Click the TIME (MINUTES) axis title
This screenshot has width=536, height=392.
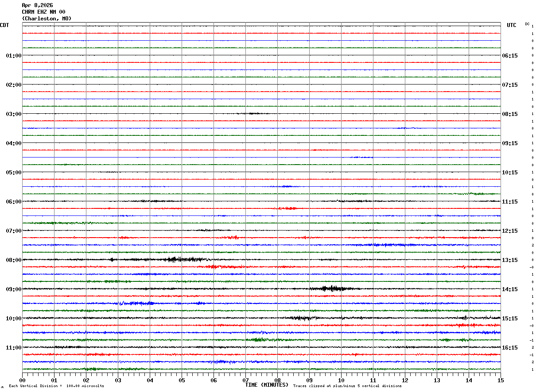point(267,385)
